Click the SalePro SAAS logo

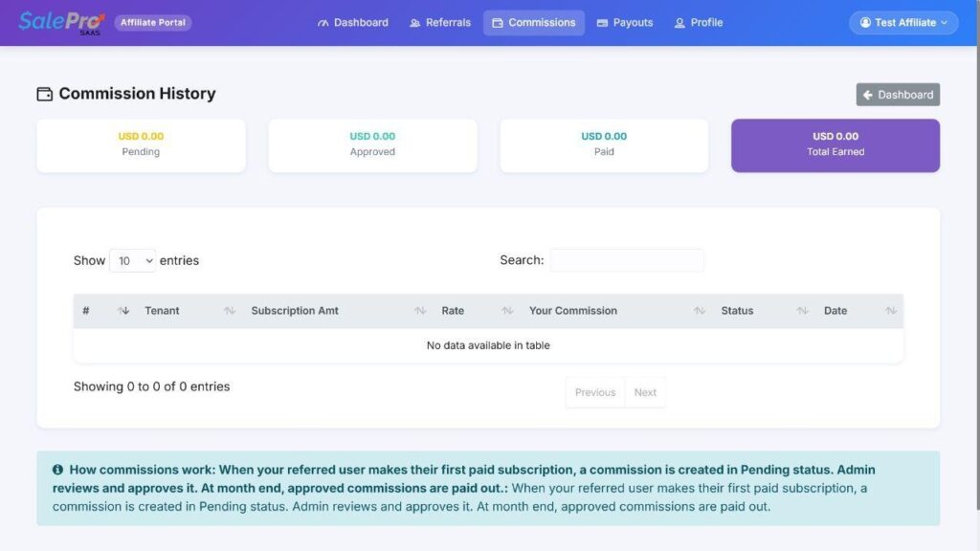tap(61, 23)
